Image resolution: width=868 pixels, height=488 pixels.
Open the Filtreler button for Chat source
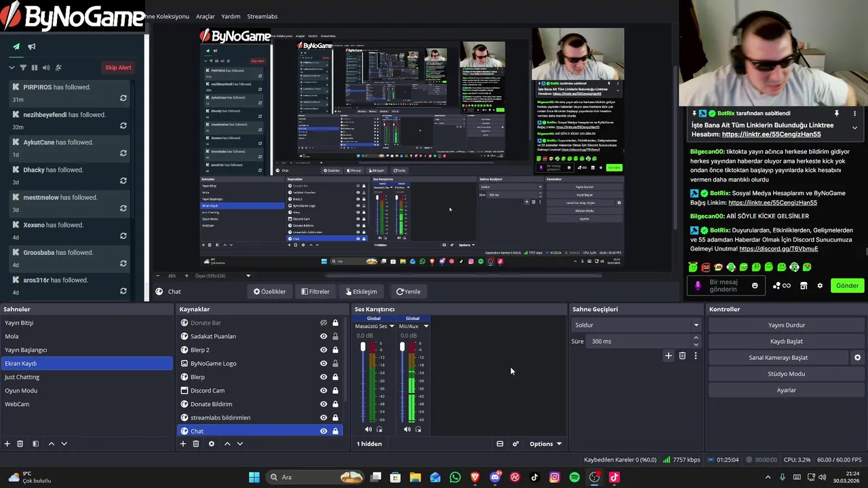click(x=315, y=291)
